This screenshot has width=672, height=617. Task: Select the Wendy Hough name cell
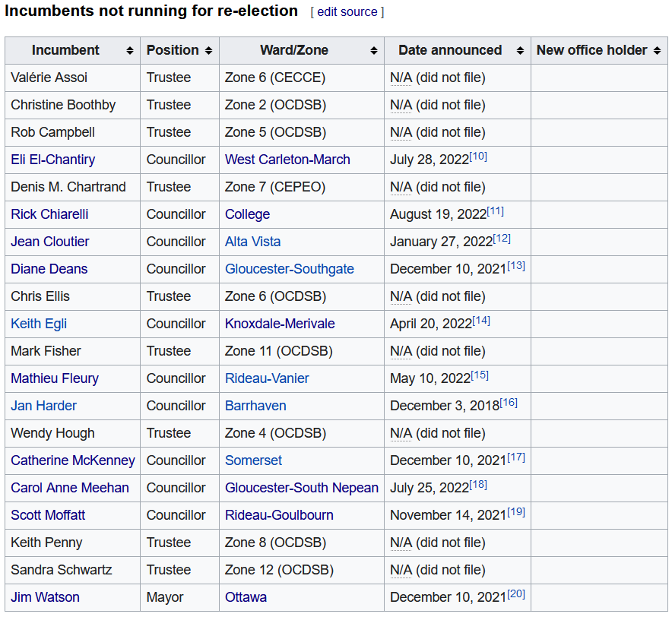73,433
